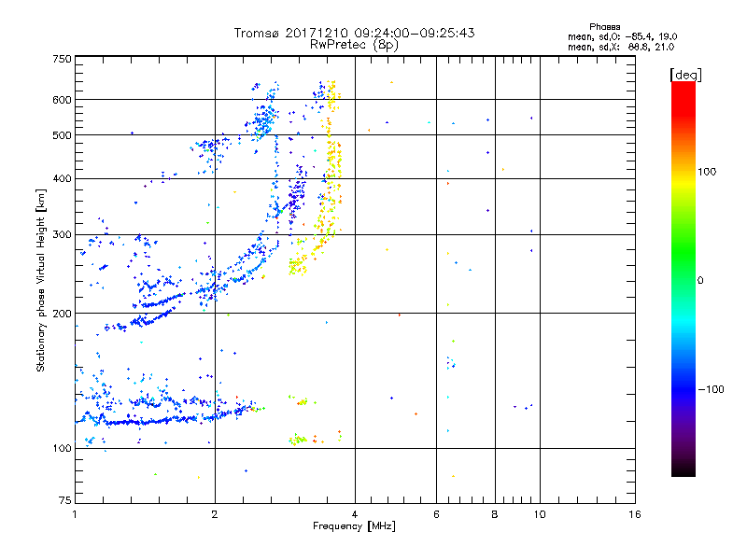Image resolution: width=747 pixels, height=560 pixels.
Task: Click the "mean, sd,X: 88.8, 21.0" line
Action: [621, 47]
